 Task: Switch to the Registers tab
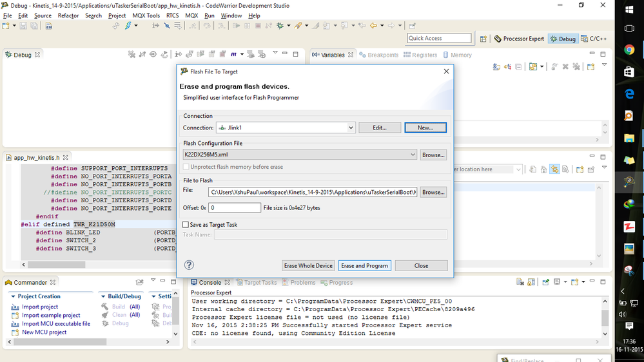pos(420,55)
